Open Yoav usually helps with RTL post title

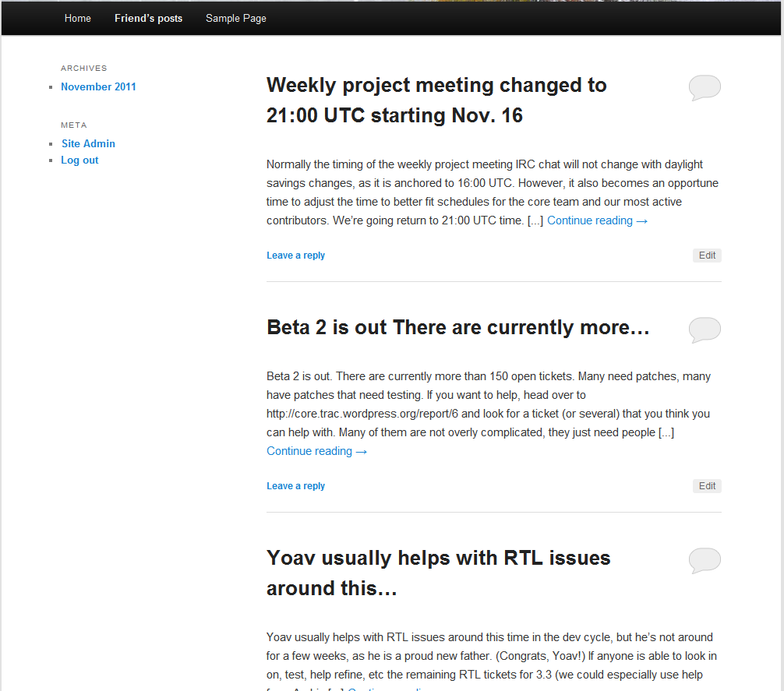pyautogui.click(x=439, y=573)
